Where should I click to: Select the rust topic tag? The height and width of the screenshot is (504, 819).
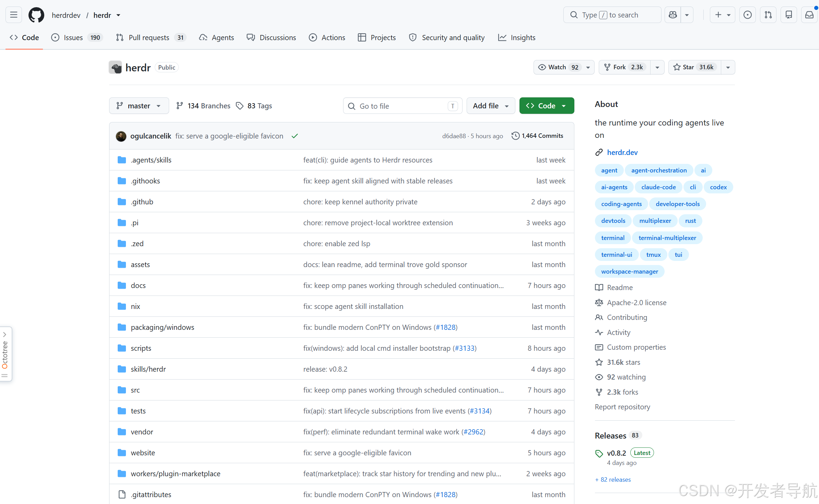coord(690,221)
